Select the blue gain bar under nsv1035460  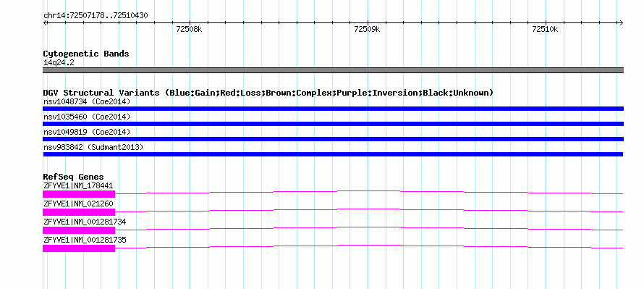[x=333, y=124]
